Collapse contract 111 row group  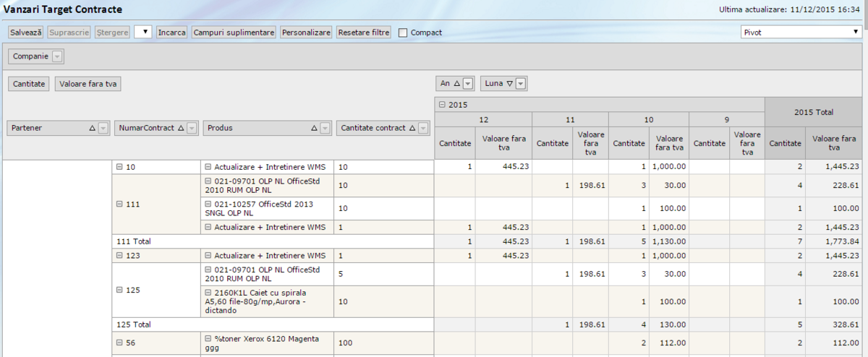119,204
